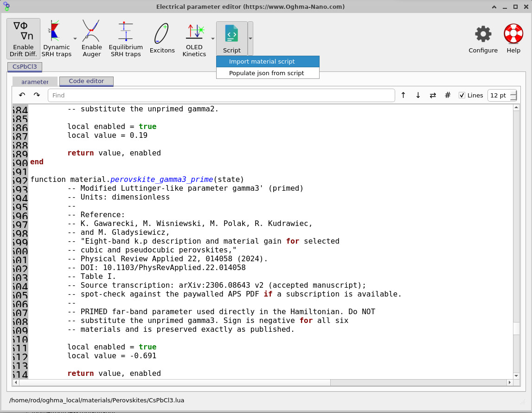This screenshot has height=413, width=532.
Task: Click the title bar roll-up arrow
Action: (x=494, y=7)
